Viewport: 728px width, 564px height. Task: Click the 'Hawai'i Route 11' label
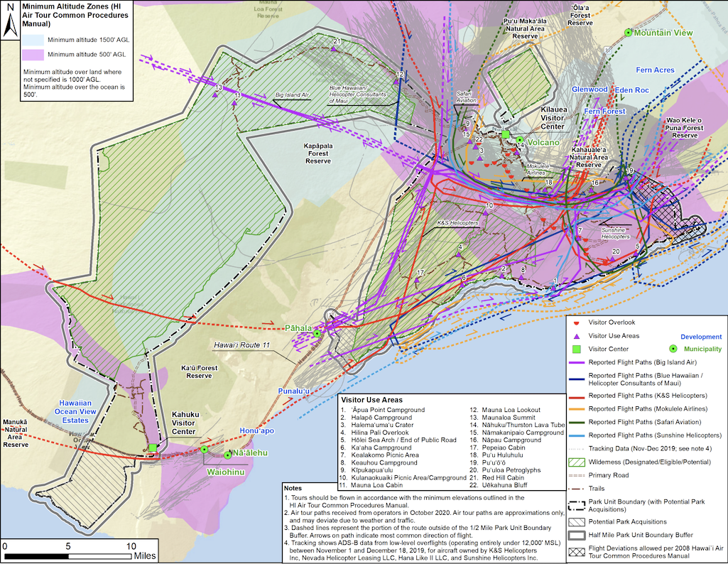click(241, 345)
